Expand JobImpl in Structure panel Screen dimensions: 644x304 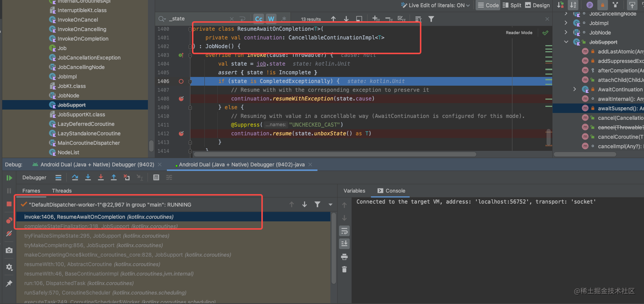coord(566,23)
